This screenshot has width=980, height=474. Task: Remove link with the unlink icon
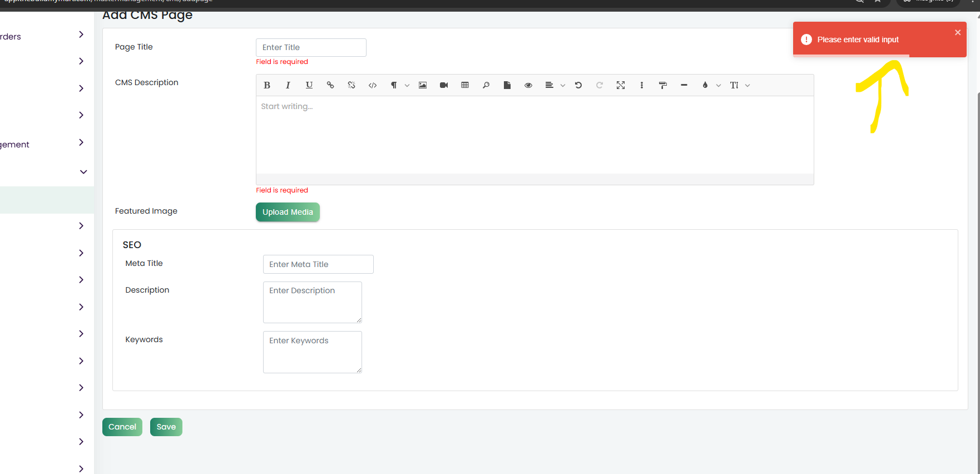pos(352,85)
